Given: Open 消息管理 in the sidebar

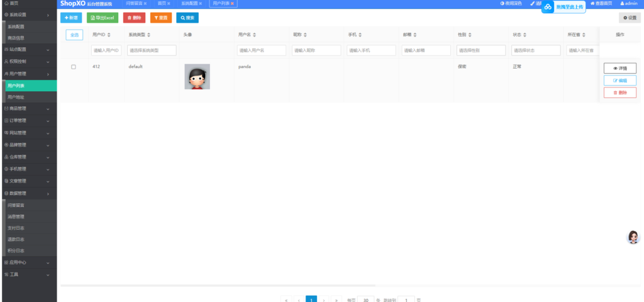Looking at the screenshot, I should (x=31, y=216).
